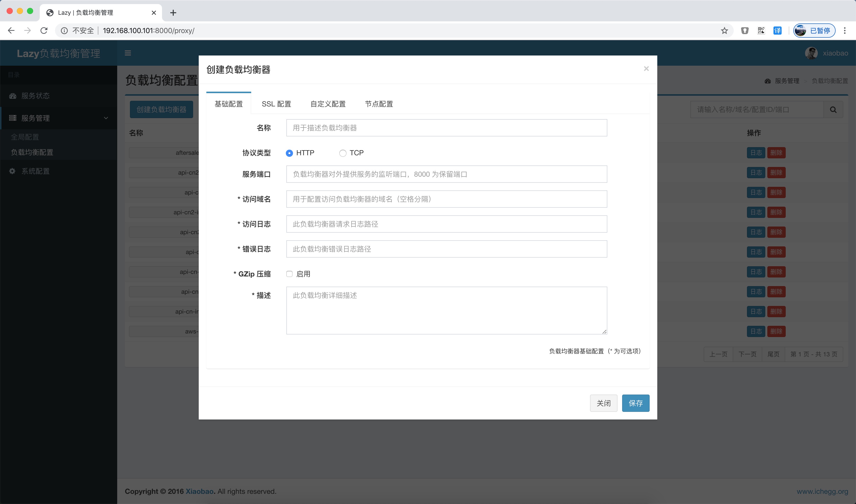Enable the GZip compression checkbox
This screenshot has width=856, height=504.
pyautogui.click(x=289, y=274)
